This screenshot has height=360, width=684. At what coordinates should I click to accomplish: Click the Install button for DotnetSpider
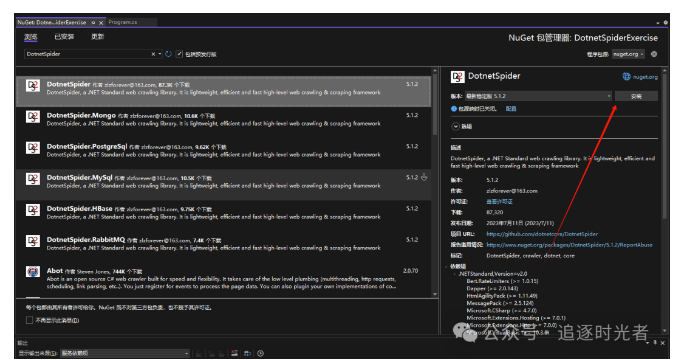point(636,96)
